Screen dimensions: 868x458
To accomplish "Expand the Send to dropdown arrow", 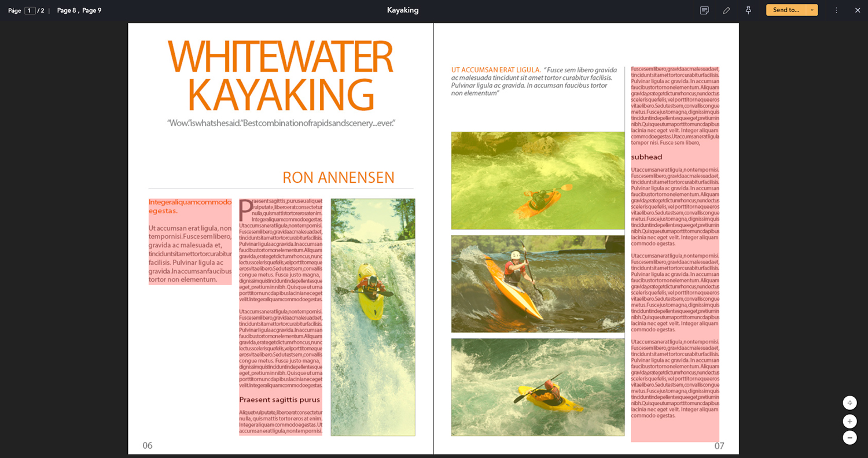I will tap(812, 10).
